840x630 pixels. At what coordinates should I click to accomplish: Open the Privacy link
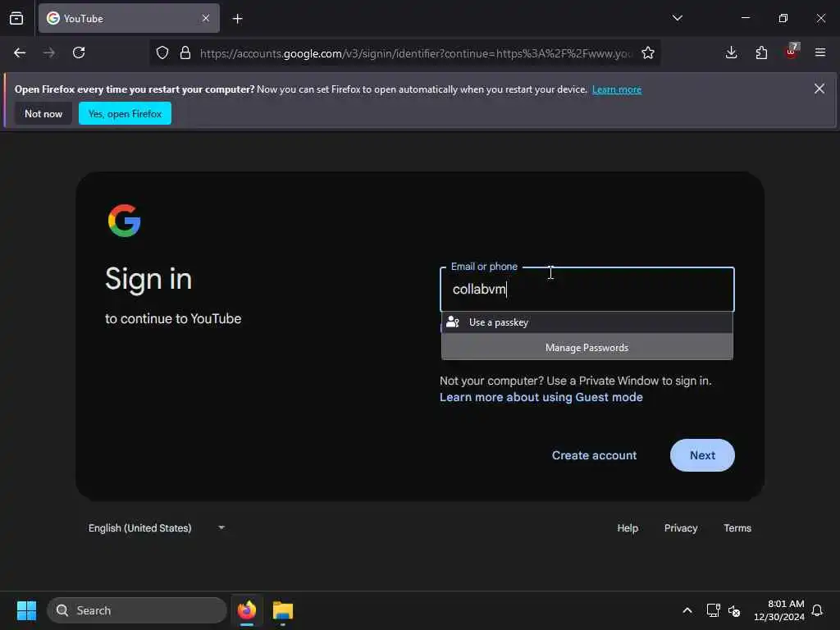(680, 528)
